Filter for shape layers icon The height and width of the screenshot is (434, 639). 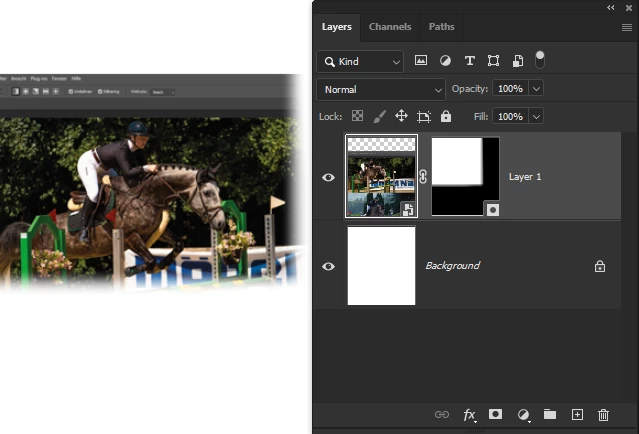pyautogui.click(x=493, y=61)
